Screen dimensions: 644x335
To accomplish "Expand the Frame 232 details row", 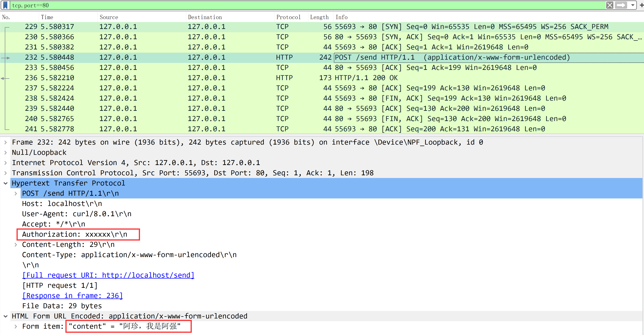I will click(x=5, y=142).
